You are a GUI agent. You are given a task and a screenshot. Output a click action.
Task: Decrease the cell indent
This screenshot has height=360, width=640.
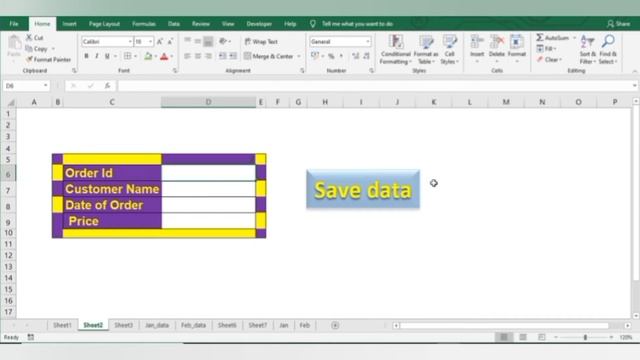point(222,56)
